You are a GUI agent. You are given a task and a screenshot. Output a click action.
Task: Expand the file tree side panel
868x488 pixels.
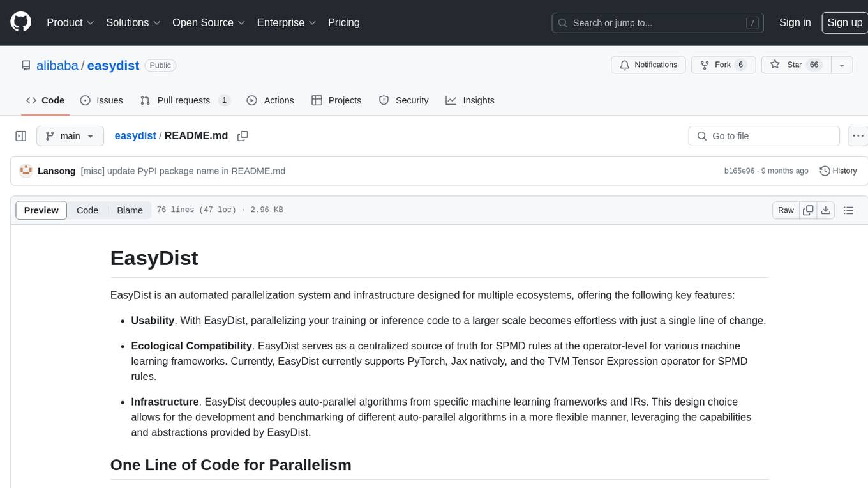click(x=21, y=136)
